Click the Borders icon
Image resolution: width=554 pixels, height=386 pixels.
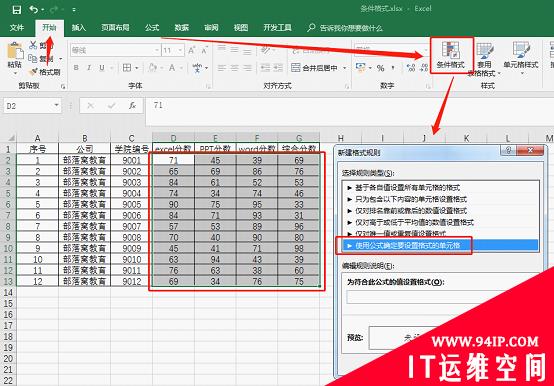127,67
